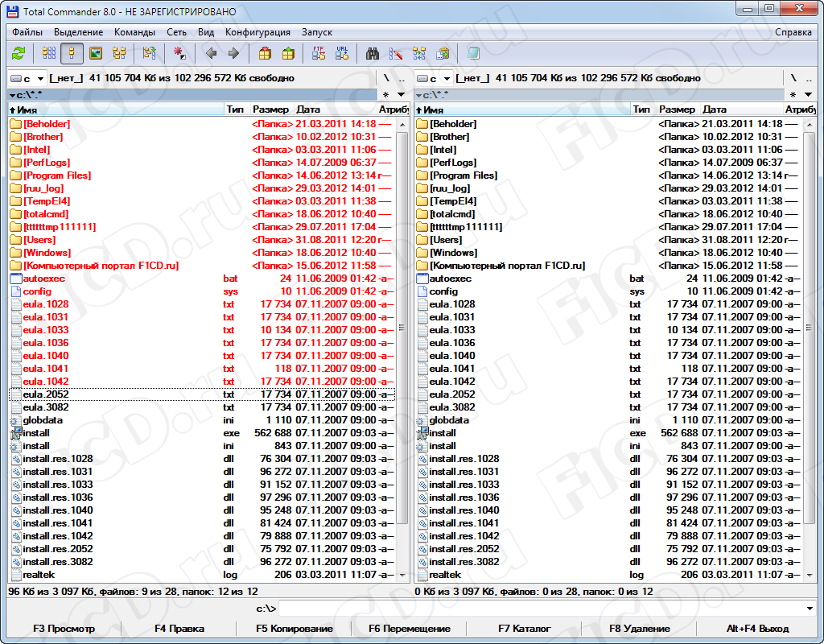824x644 pixels.
Task: Sort the left panel by Дата column
Action: pos(335,109)
